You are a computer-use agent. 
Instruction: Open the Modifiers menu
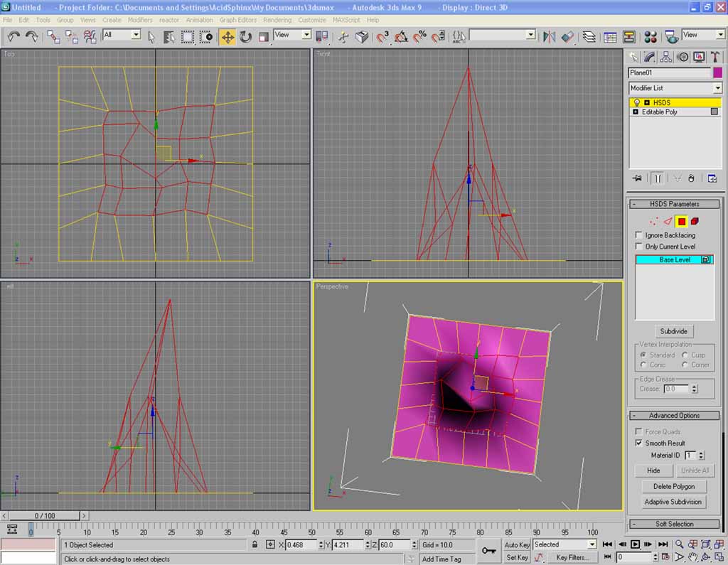point(140,20)
